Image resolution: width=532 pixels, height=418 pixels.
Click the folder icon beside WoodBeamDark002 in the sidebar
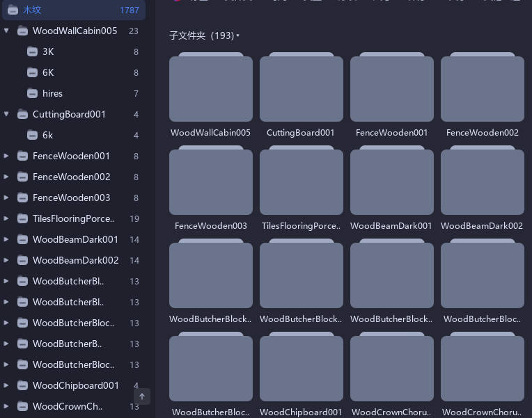click(x=22, y=260)
